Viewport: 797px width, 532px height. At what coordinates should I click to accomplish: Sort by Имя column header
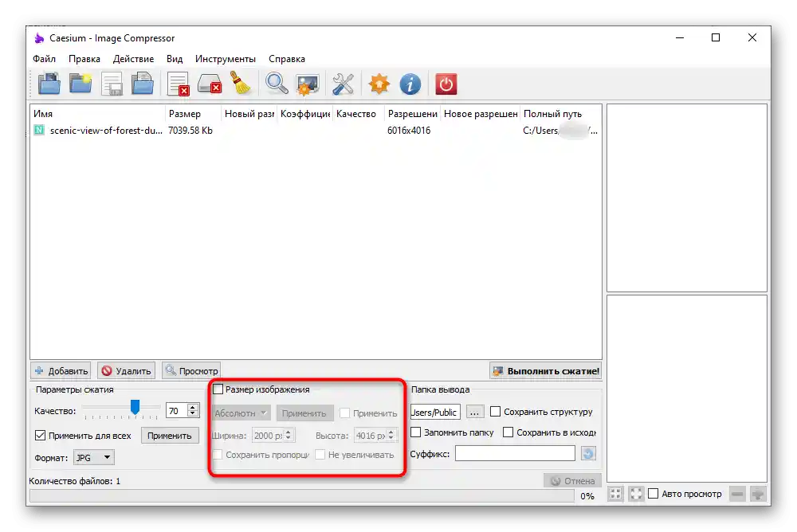click(97, 114)
